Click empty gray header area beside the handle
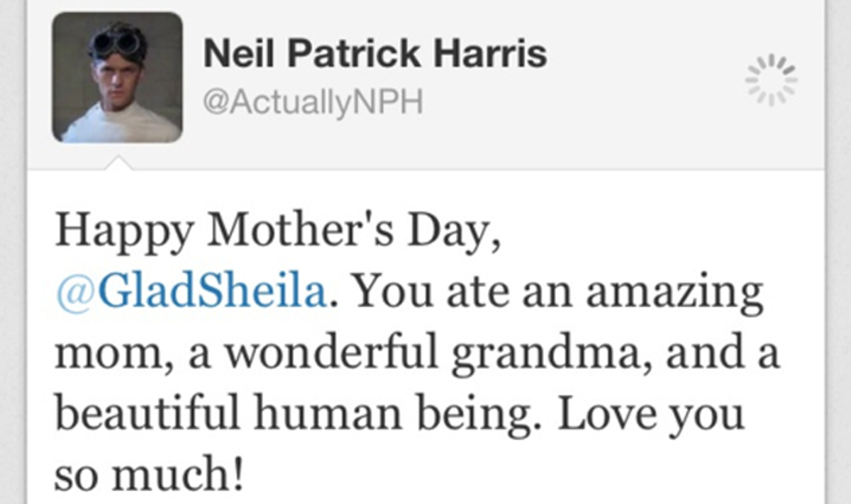Viewport: 851px width, 504px height. coord(582,106)
